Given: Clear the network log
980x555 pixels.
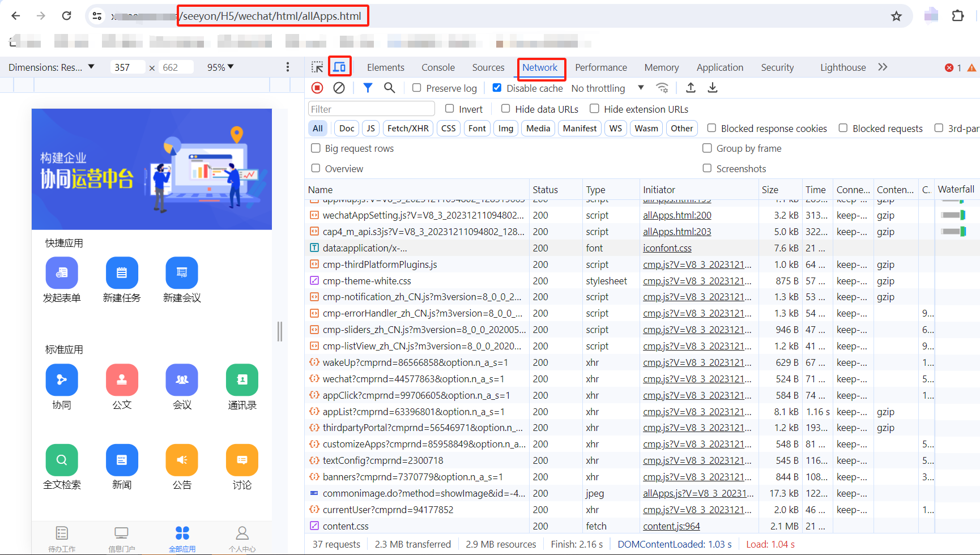Looking at the screenshot, I should pos(339,88).
